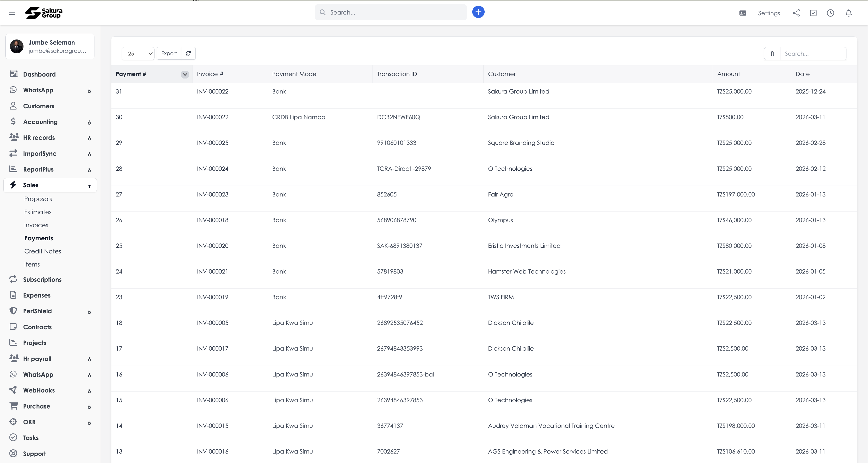Click the Customers person icon
The image size is (868, 463).
click(13, 106)
